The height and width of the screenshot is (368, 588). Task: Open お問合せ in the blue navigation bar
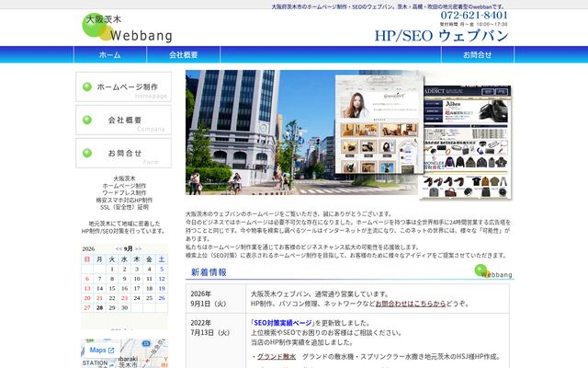[x=477, y=55]
